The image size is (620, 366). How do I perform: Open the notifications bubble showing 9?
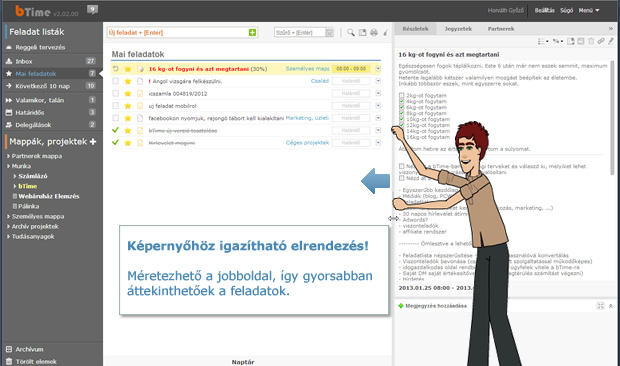92,9
